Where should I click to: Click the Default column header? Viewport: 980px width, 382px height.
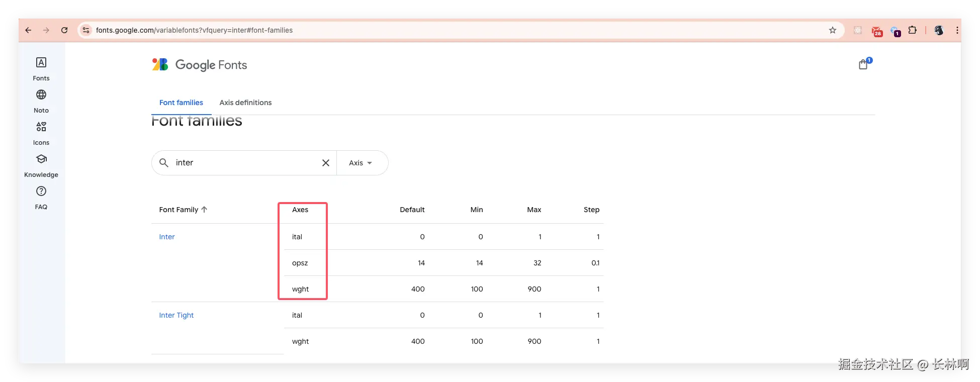[x=412, y=210]
